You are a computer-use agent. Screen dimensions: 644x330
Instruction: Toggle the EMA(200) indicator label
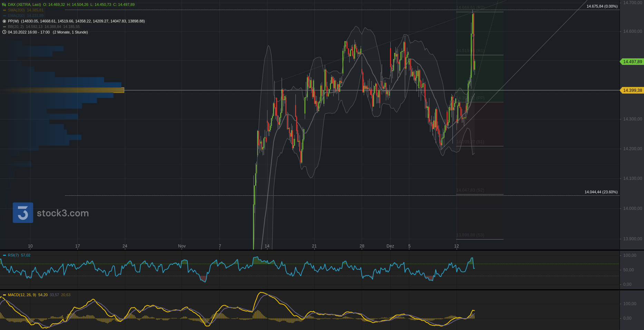16,16
